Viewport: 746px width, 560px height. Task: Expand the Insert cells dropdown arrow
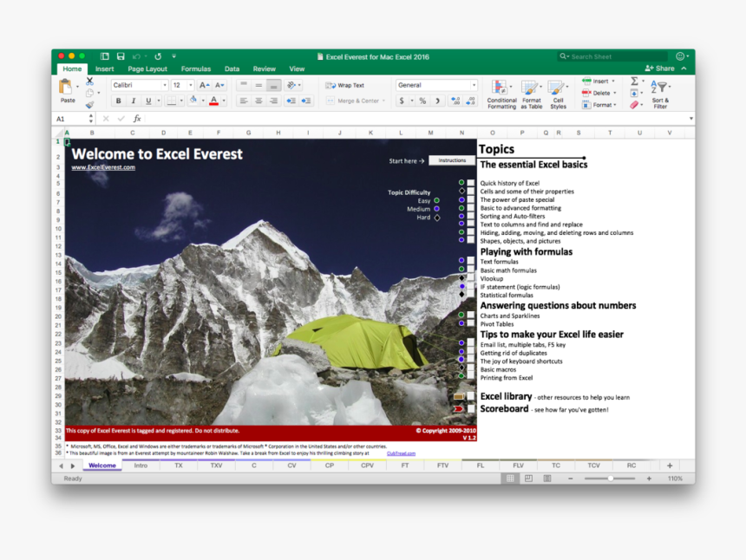[614, 81]
